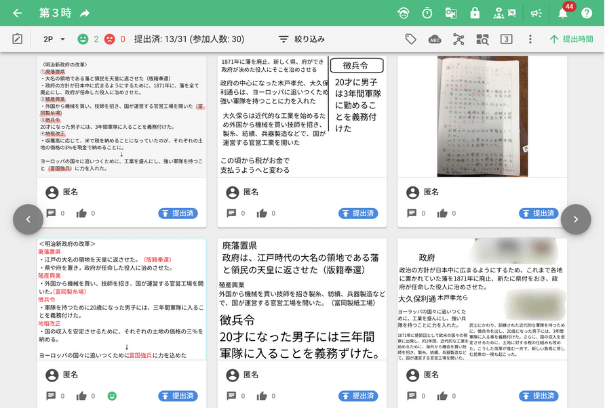Click the padlock icon in the header
The height and width of the screenshot is (420, 605).
pyautogui.click(x=475, y=13)
